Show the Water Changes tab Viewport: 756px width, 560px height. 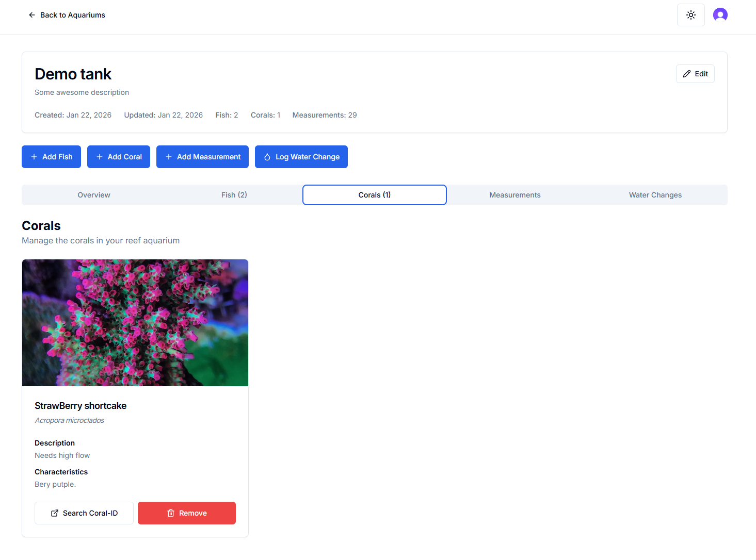(x=655, y=195)
